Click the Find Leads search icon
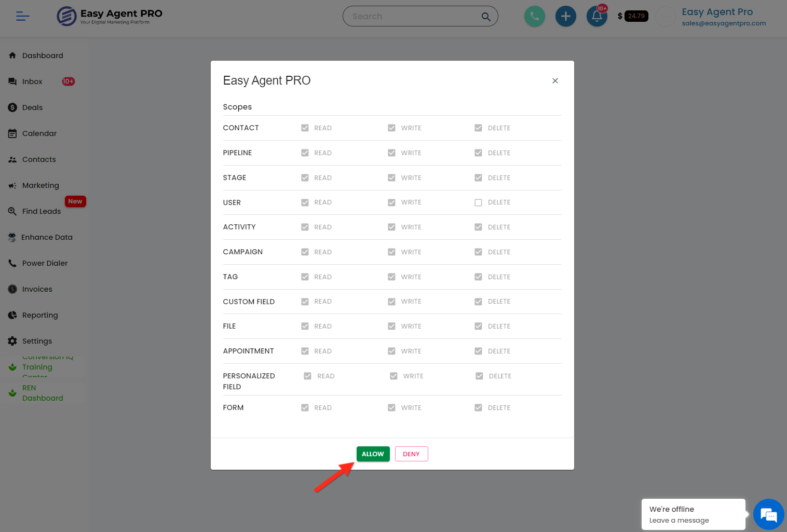Screen dimensions: 787x532 12,211
